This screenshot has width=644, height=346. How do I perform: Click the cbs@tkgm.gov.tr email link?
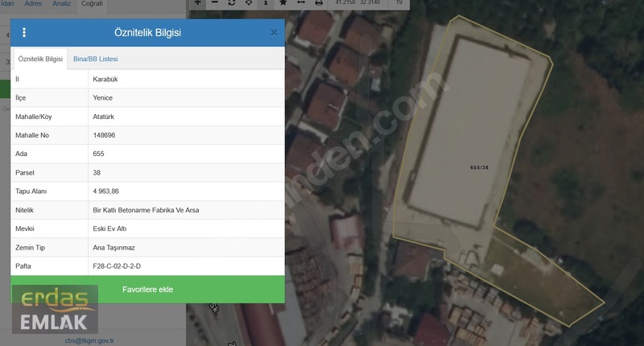click(89, 340)
